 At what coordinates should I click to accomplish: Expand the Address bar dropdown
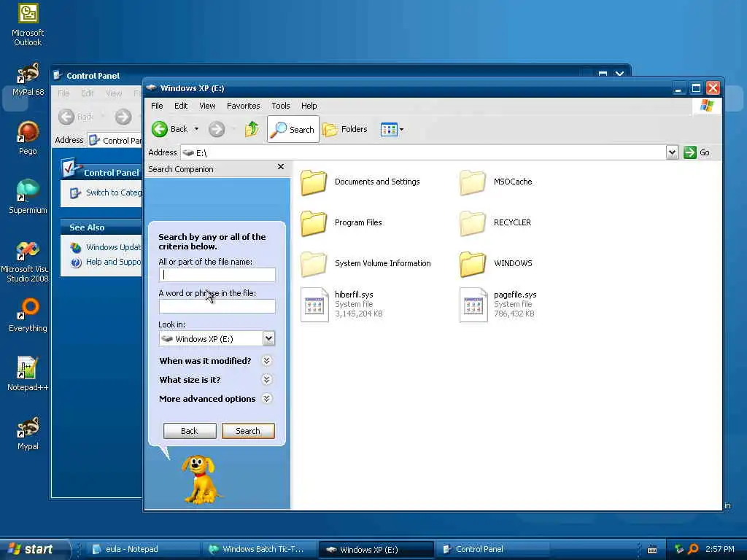672,152
